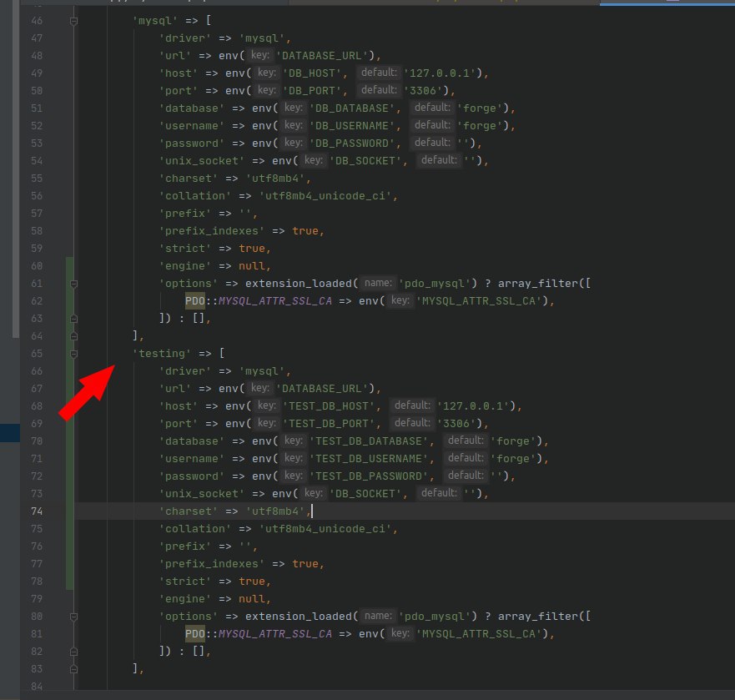Viewport: 735px width, 700px height.
Task: Collapse the 'options' fold marker on line 80
Action: [73, 617]
